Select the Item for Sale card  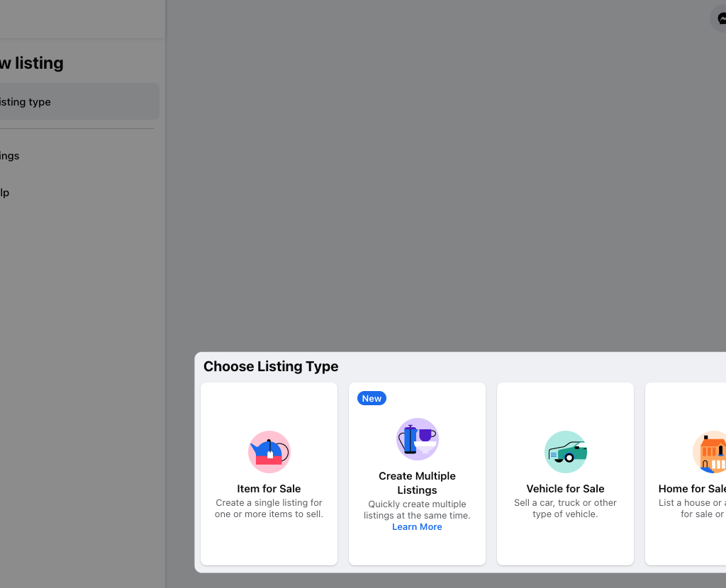[x=269, y=473]
